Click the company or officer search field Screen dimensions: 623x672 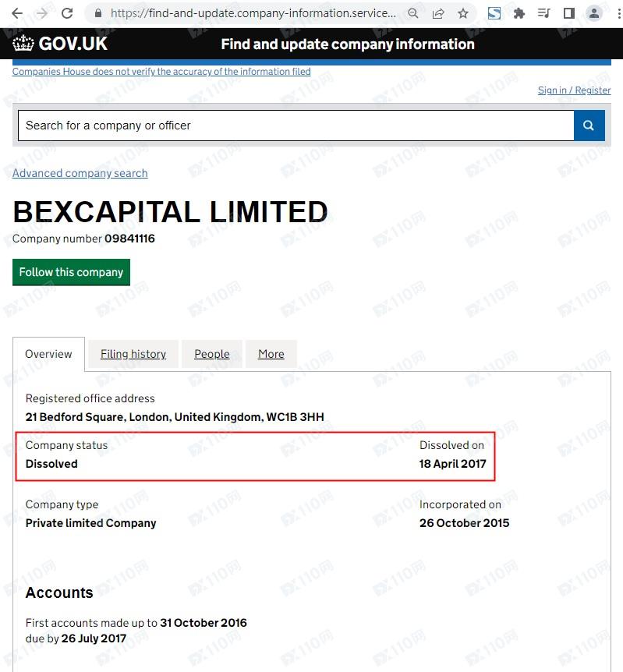tap(296, 126)
